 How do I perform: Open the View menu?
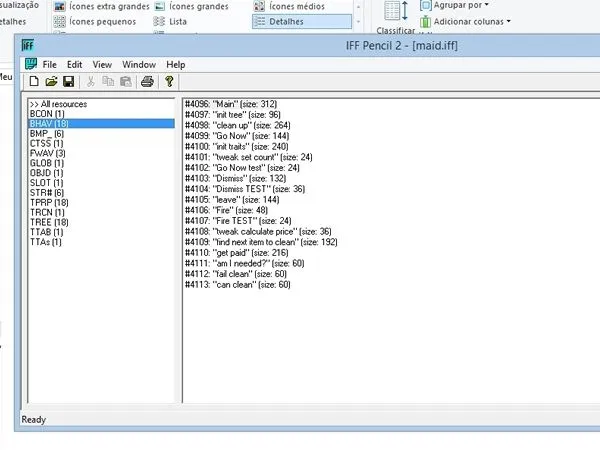coord(102,64)
